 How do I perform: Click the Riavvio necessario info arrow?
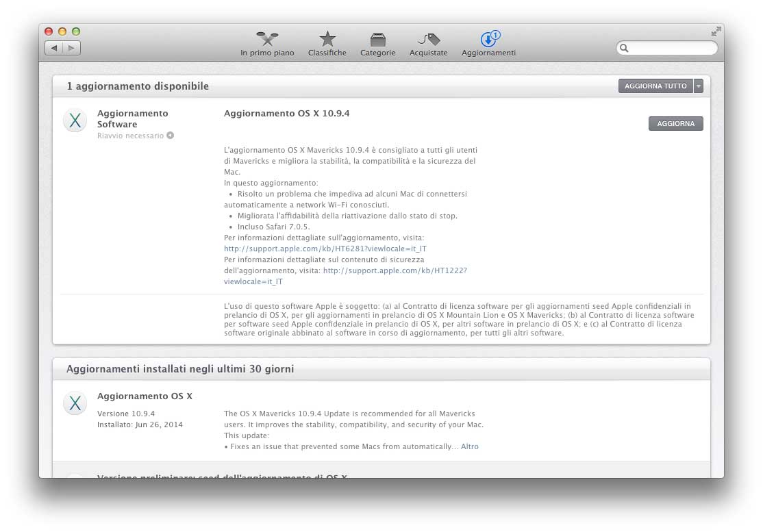click(171, 135)
